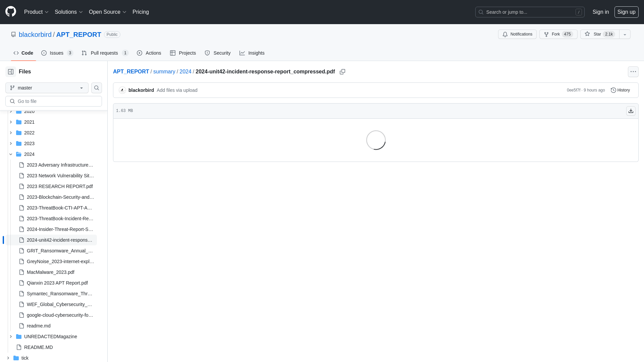Fork the APT_REPORT repository

pos(558,34)
